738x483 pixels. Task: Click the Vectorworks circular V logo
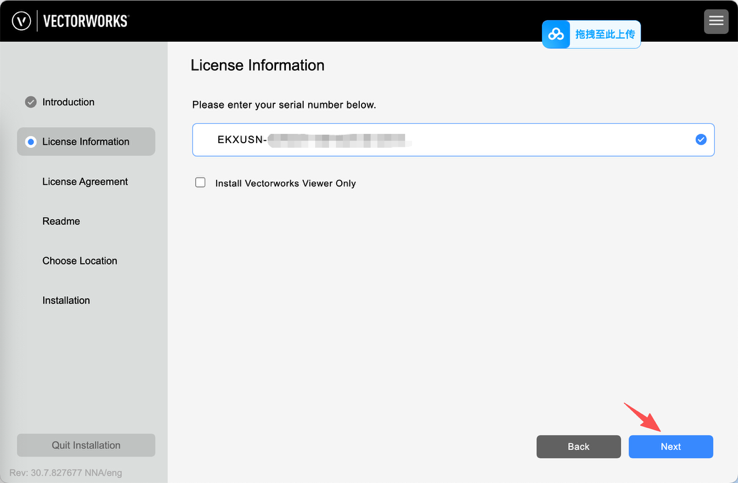21,21
